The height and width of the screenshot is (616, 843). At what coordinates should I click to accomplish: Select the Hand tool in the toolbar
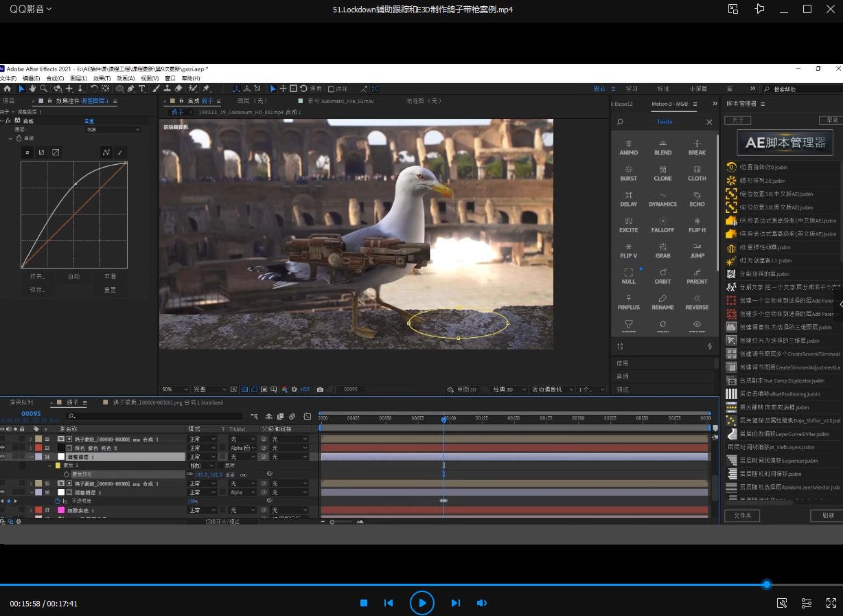[x=32, y=89]
